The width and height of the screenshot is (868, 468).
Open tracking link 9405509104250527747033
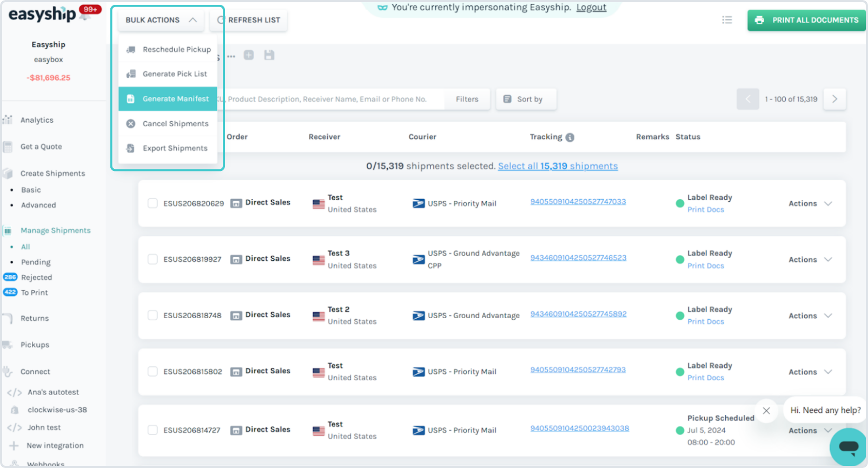click(x=578, y=202)
